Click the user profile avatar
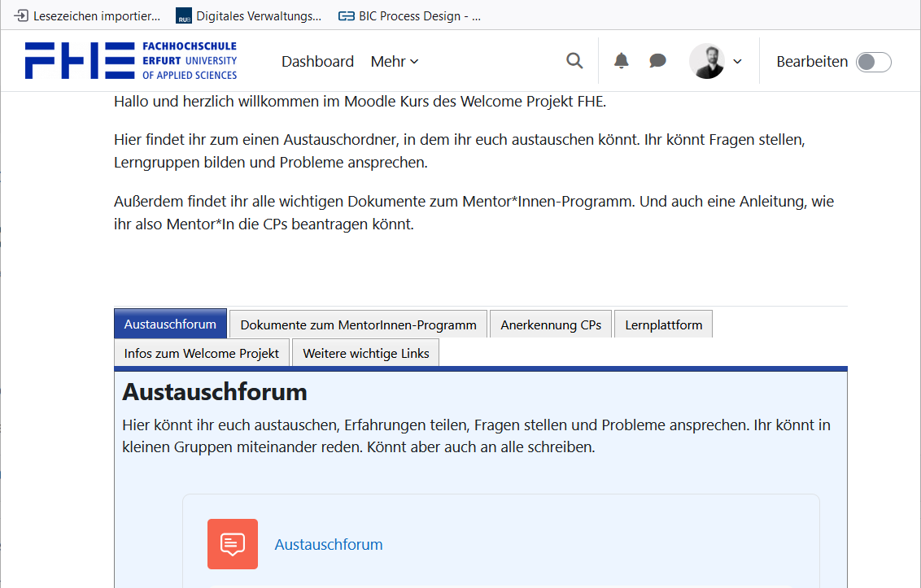The image size is (921, 588). [706, 61]
